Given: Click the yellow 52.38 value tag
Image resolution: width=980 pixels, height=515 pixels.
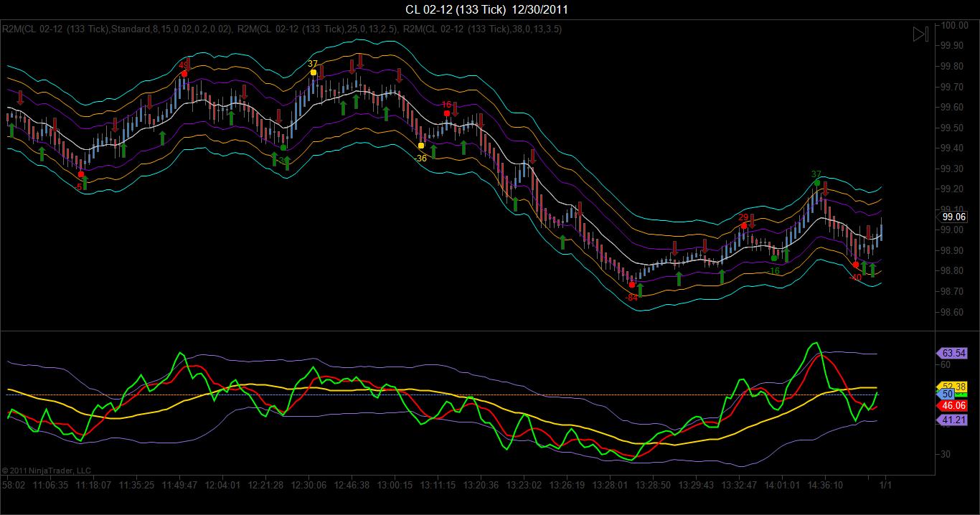Looking at the screenshot, I should pyautogui.click(x=954, y=386).
